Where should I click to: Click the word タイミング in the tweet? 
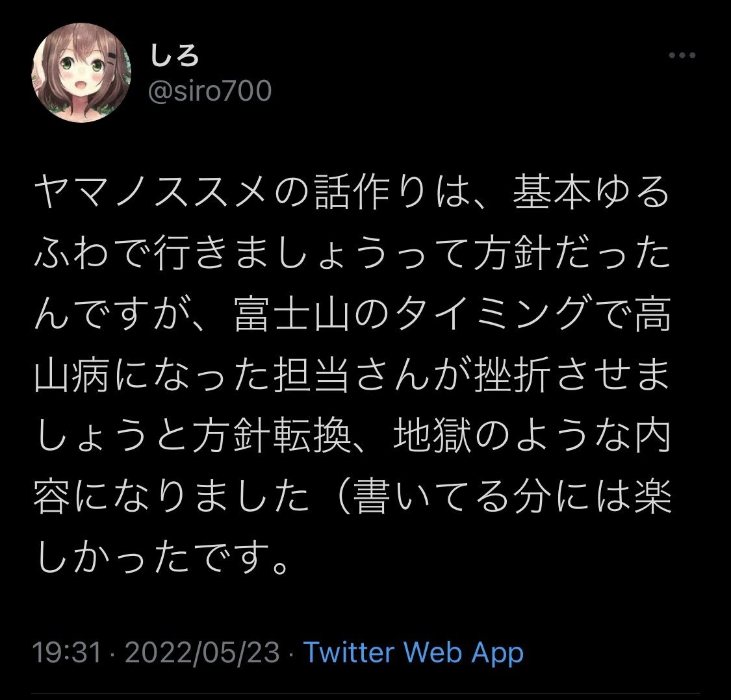pos(493,314)
